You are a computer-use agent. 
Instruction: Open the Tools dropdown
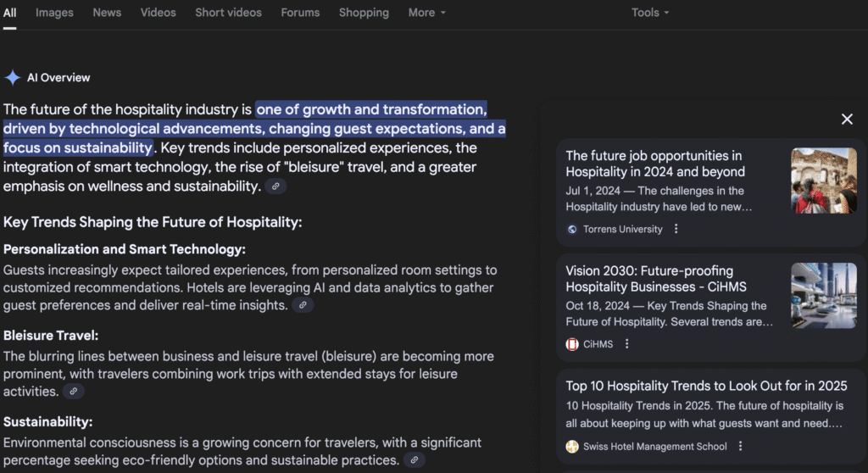coord(649,13)
